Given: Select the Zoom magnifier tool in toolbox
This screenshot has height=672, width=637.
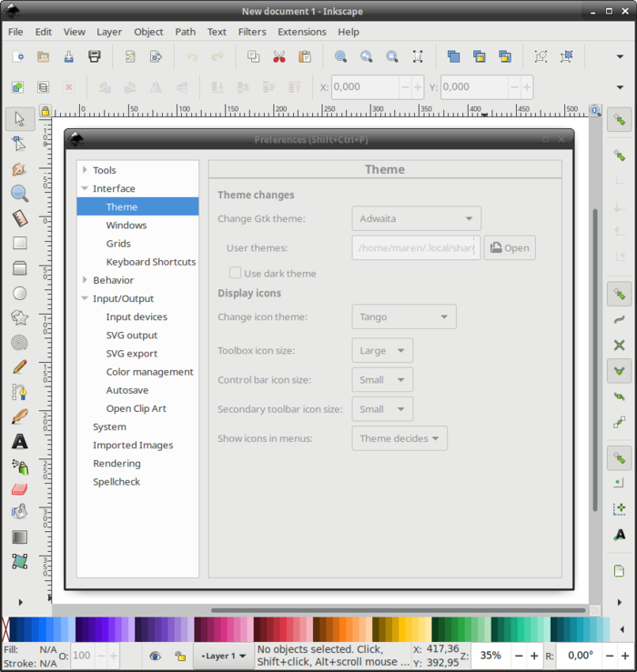Looking at the screenshot, I should (x=19, y=194).
